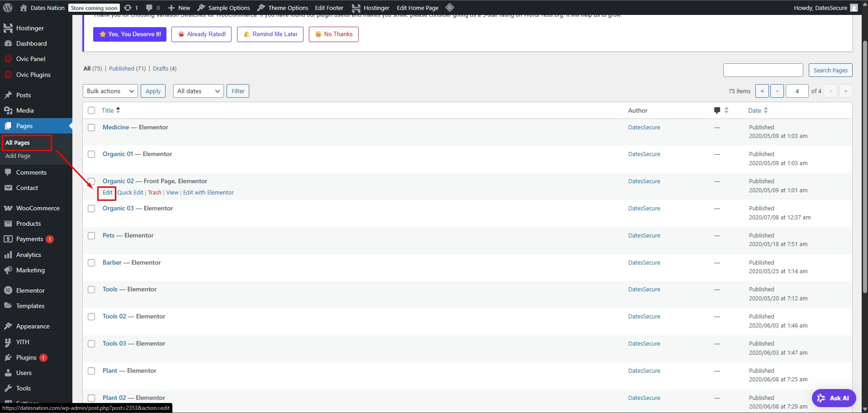Check the Tools 03 page checkbox
This screenshot has height=413, width=868.
[91, 344]
